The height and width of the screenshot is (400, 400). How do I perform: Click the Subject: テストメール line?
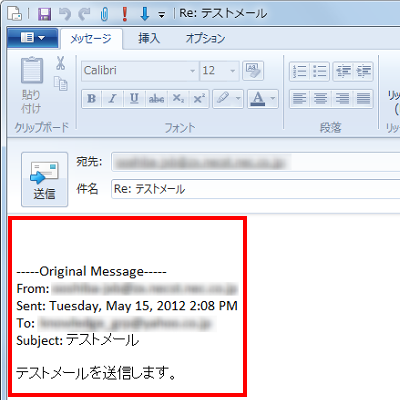click(x=78, y=341)
